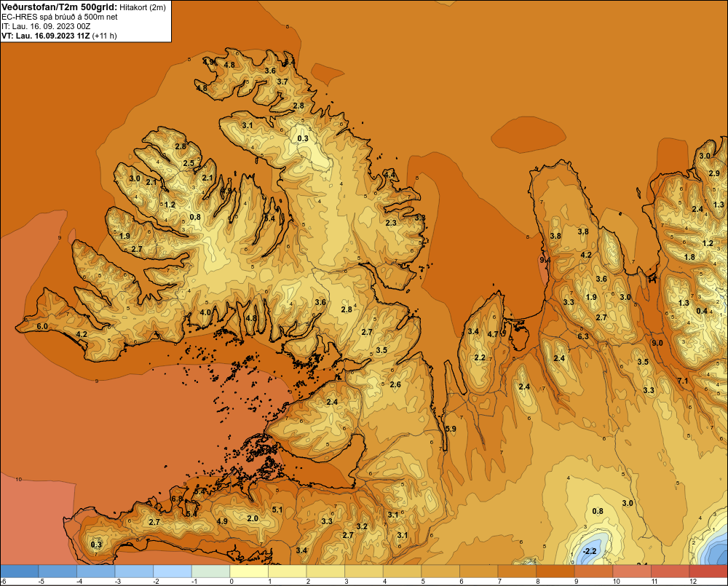Click the '-2.2' temperature value
This screenshot has width=728, height=586.
coord(590,551)
